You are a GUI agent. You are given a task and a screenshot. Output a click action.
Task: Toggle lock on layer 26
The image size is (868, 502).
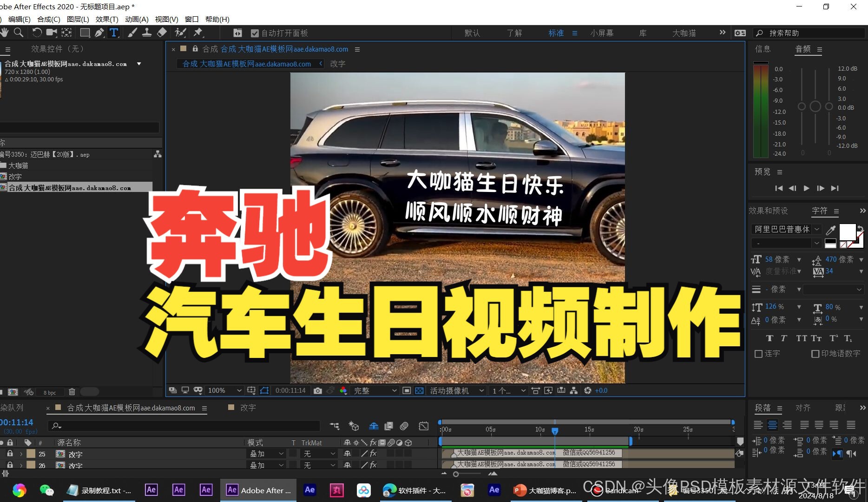[10, 465]
